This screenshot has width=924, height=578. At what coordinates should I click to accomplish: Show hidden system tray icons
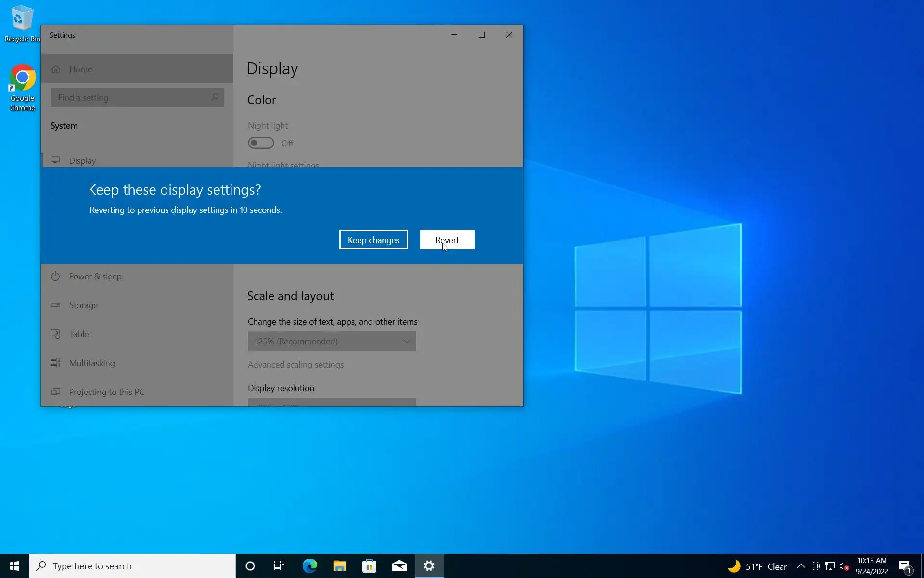[x=801, y=566]
